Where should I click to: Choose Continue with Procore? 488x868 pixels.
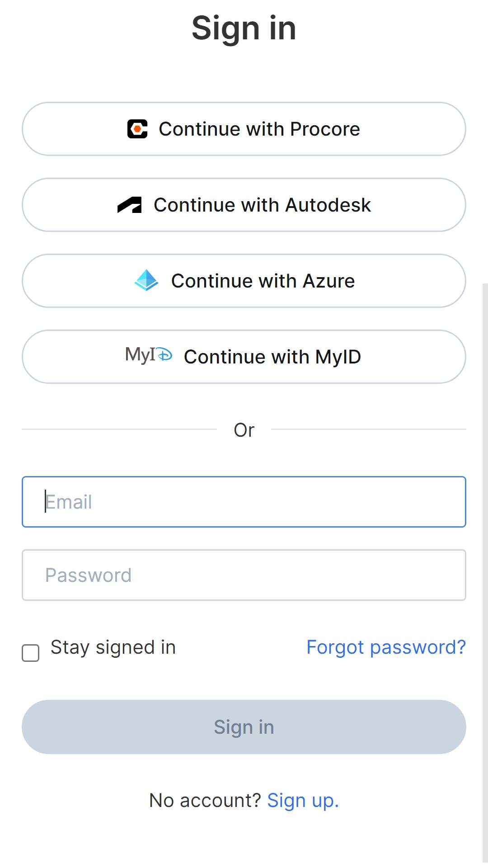(x=244, y=129)
